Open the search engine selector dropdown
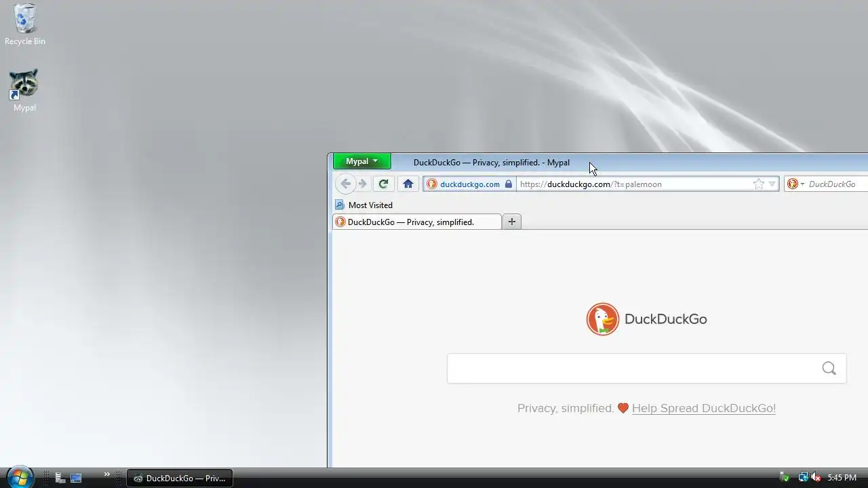The image size is (868, 488). click(x=795, y=184)
